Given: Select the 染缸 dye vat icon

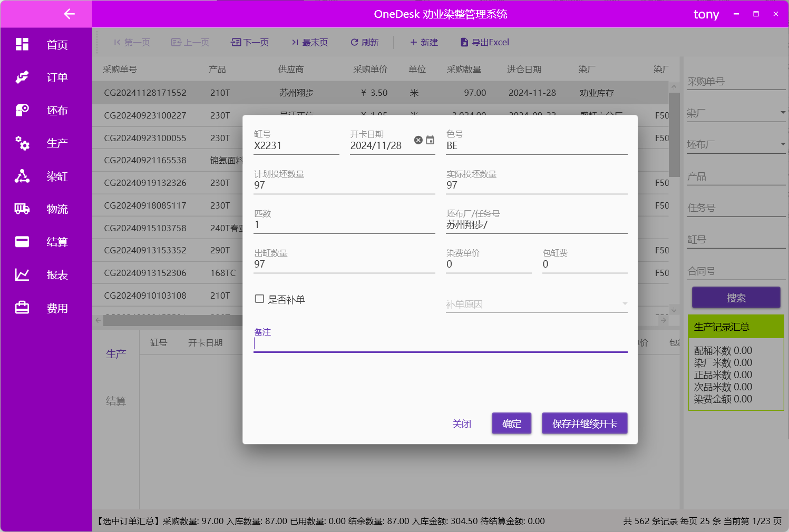Looking at the screenshot, I should click(x=22, y=176).
